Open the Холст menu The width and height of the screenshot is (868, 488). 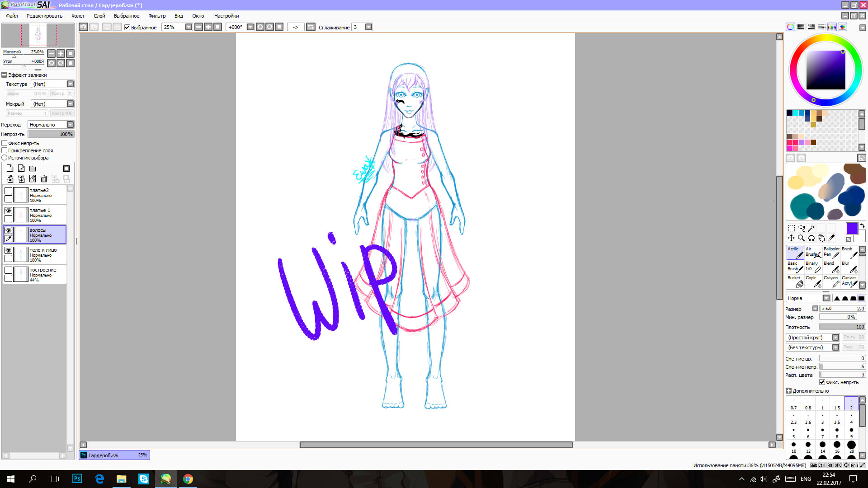[78, 16]
